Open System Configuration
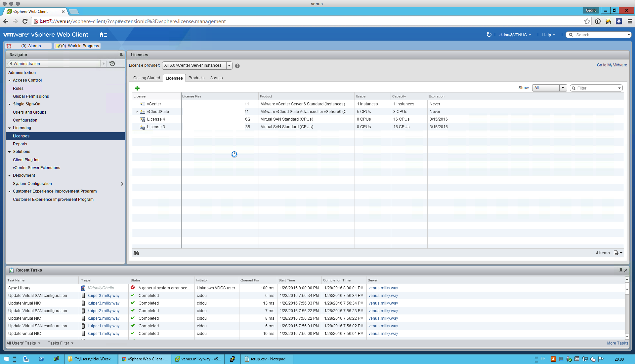 click(x=32, y=184)
